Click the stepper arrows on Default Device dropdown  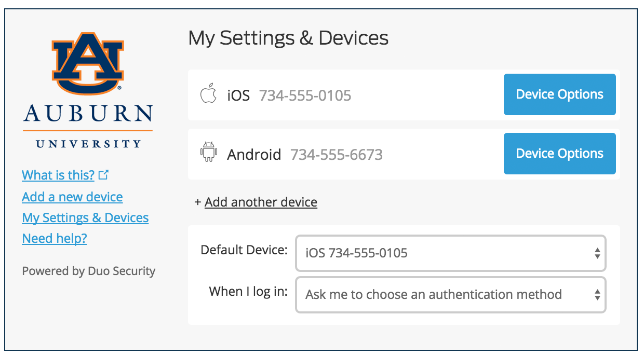coord(597,253)
